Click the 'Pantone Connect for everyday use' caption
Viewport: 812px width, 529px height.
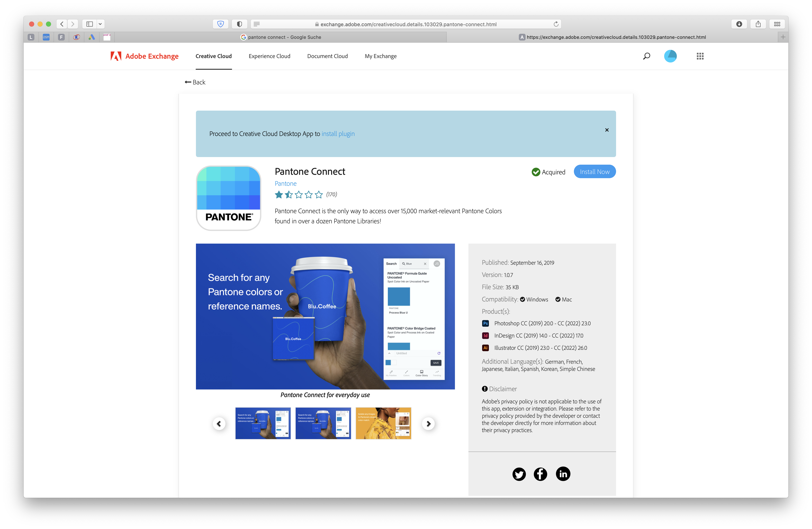click(325, 395)
